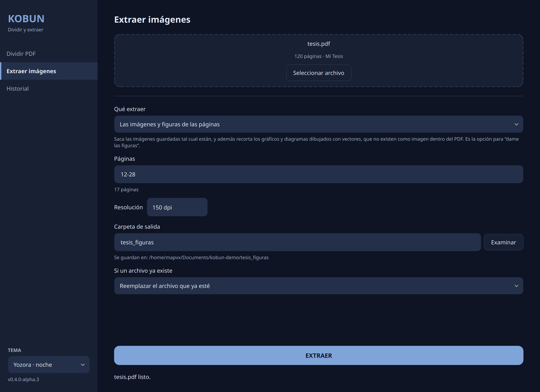This screenshot has width=540, height=392.
Task: Click the tesis.pdf listo status message
Action: tap(132, 377)
